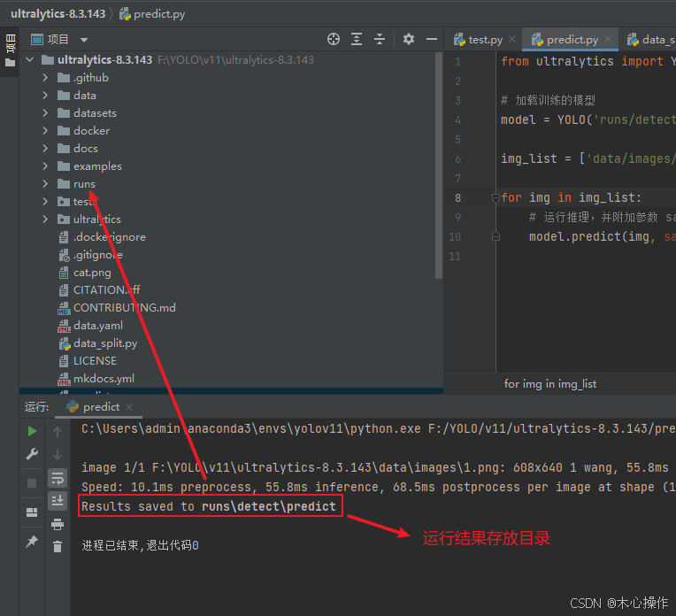Image resolution: width=676 pixels, height=616 pixels.
Task: Clear console output with trash icon
Action: point(58,547)
